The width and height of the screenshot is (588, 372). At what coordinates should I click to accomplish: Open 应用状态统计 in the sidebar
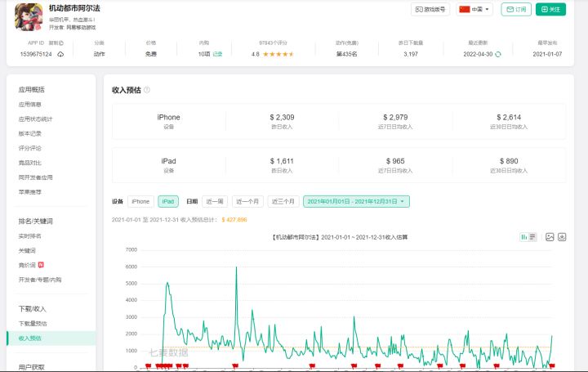tap(35, 119)
